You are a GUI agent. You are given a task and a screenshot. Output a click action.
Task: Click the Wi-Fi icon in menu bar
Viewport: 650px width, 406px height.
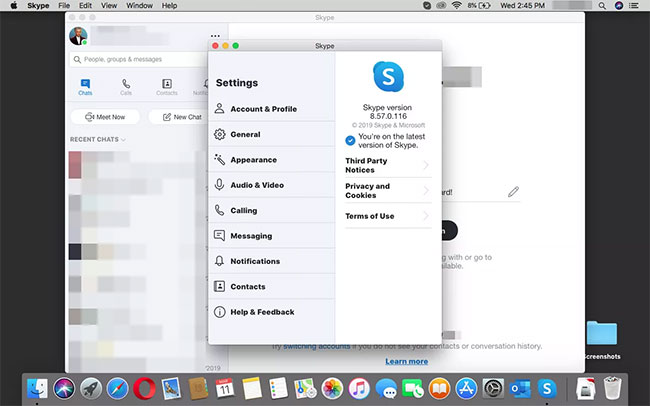click(456, 6)
